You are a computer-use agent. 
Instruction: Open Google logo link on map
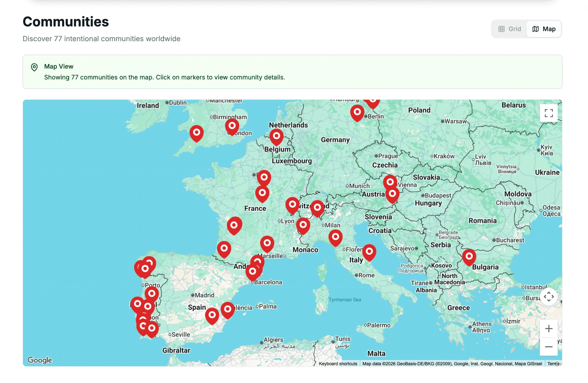pyautogui.click(x=40, y=360)
